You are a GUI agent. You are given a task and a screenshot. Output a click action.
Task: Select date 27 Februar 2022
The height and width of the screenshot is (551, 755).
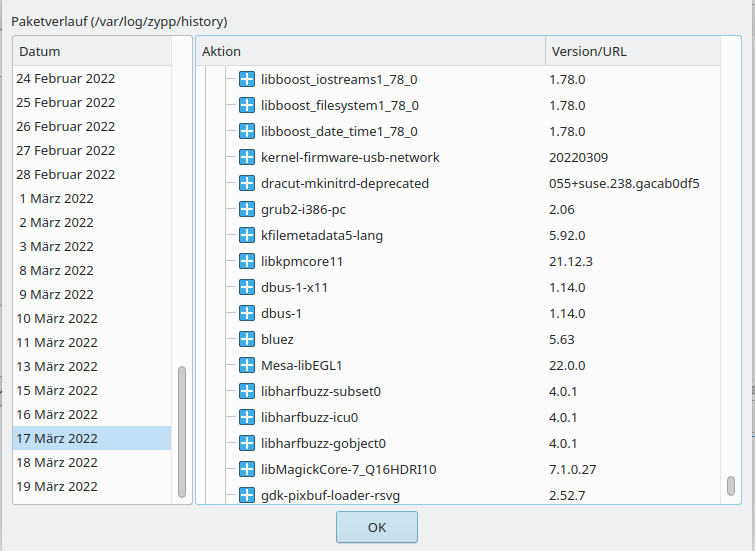(x=92, y=150)
